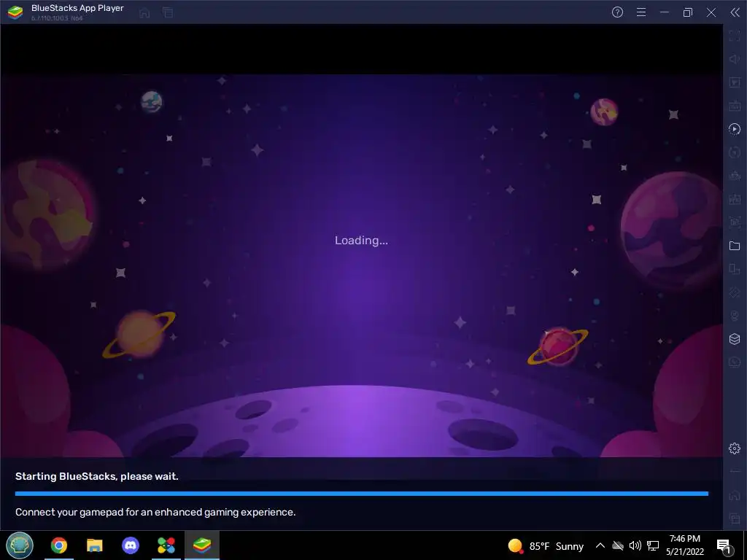Screen dimensions: 747x560
Task: Click BlueStacks App Player title text
Action: 77,8
